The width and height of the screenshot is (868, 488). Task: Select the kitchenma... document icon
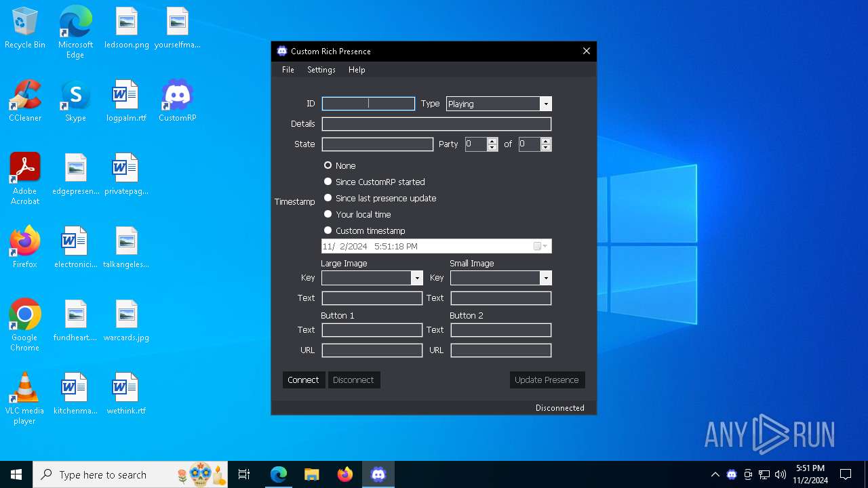(x=75, y=394)
